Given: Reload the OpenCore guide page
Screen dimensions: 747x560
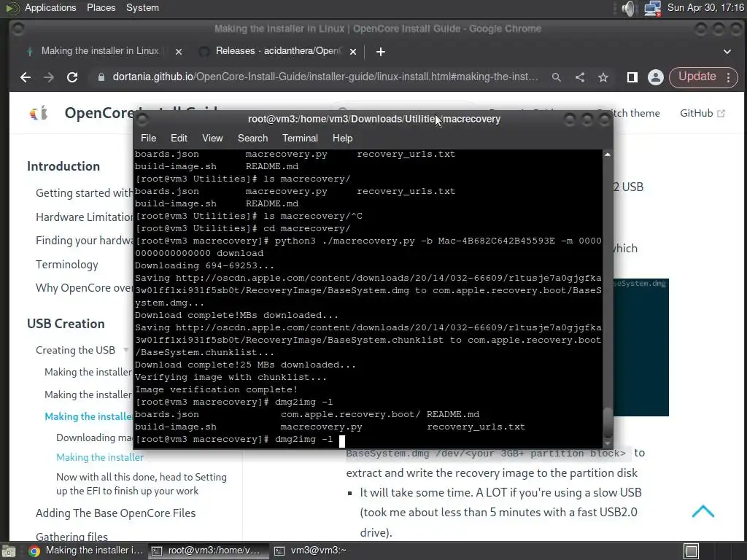Looking at the screenshot, I should (x=72, y=77).
